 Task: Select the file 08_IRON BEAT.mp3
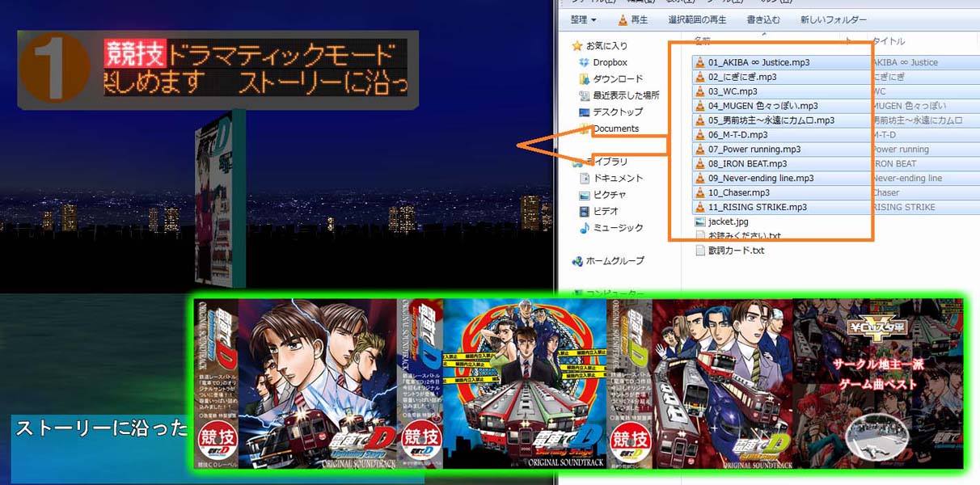tap(747, 164)
